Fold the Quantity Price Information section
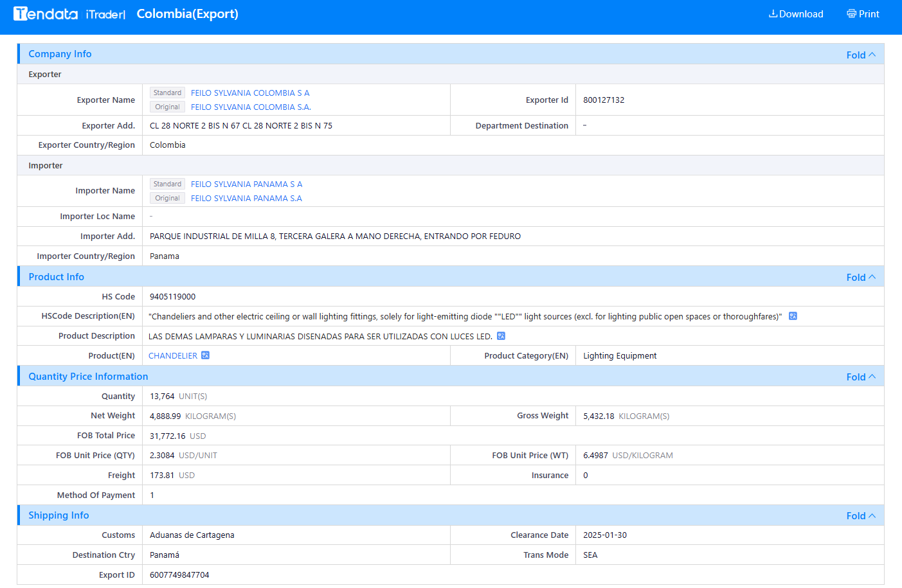This screenshot has width=902, height=588. 861,377
